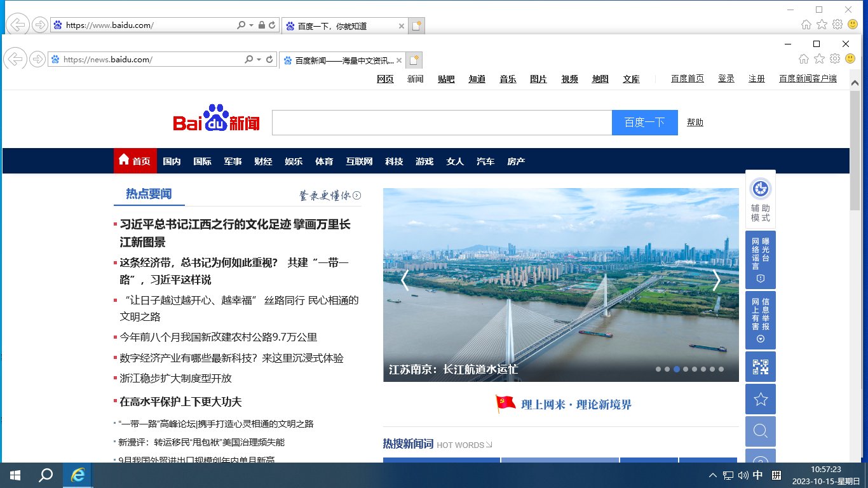Click the Windows Start button
The image size is (868, 488).
(13, 475)
